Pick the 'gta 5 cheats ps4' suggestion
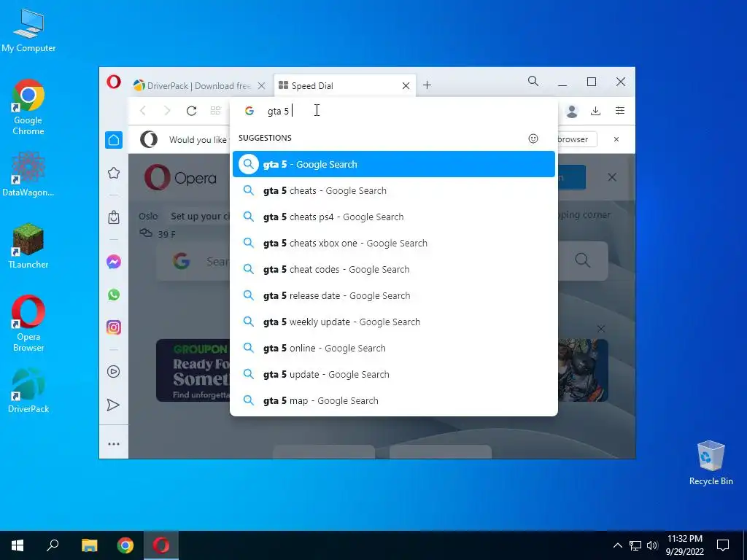 click(x=393, y=217)
